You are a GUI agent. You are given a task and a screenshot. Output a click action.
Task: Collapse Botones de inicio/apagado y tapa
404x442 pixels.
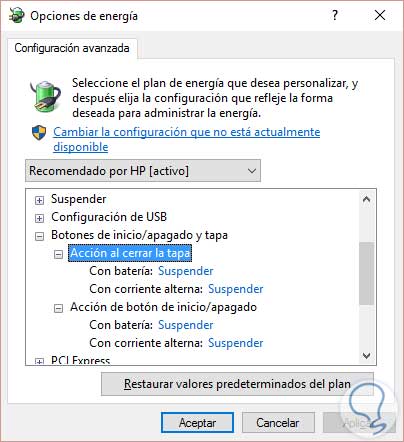click(39, 236)
